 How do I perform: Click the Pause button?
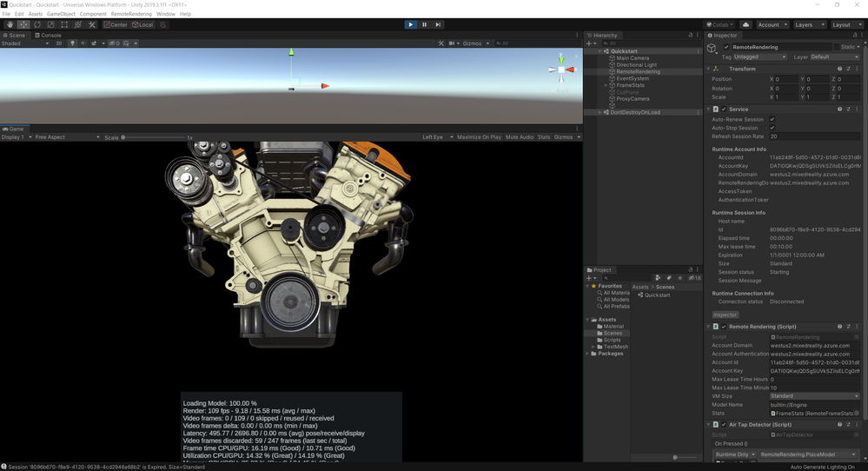click(424, 24)
